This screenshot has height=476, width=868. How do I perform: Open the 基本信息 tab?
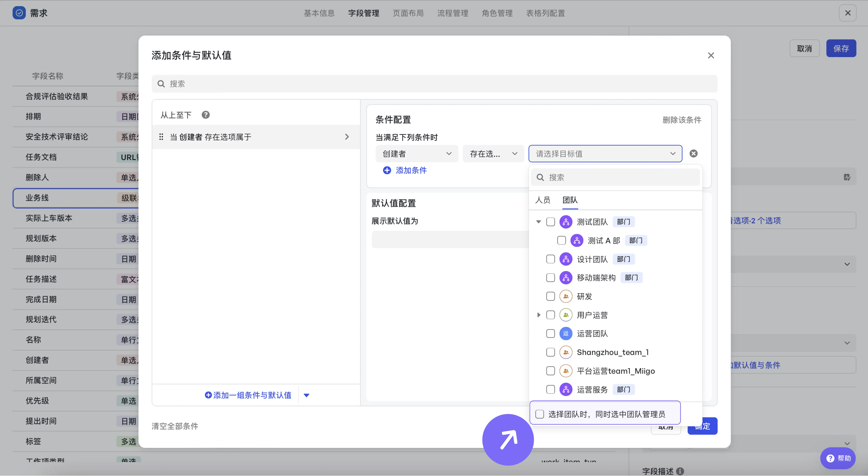pos(319,13)
